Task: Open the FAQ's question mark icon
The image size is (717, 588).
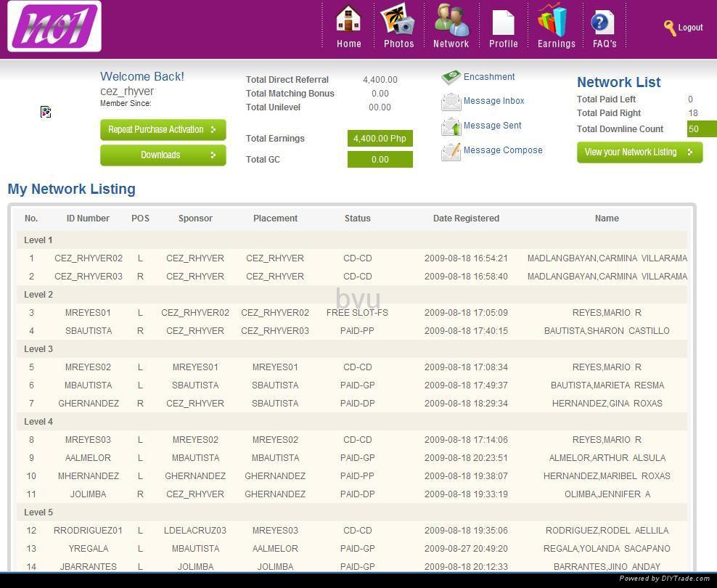Action: tap(602, 23)
